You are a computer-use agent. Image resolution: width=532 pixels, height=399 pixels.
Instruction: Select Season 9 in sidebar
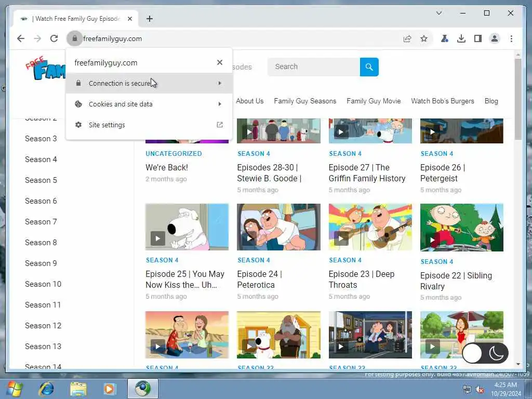tap(41, 263)
